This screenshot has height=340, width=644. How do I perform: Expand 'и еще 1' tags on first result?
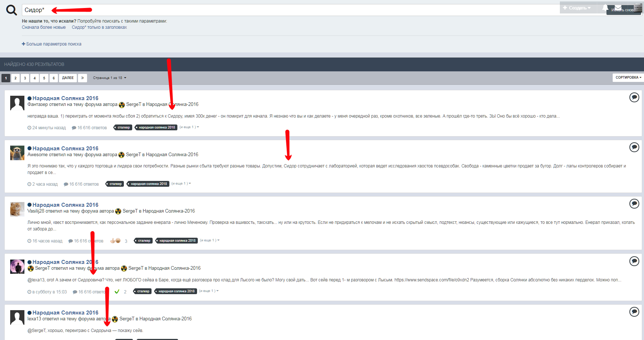pyautogui.click(x=189, y=127)
